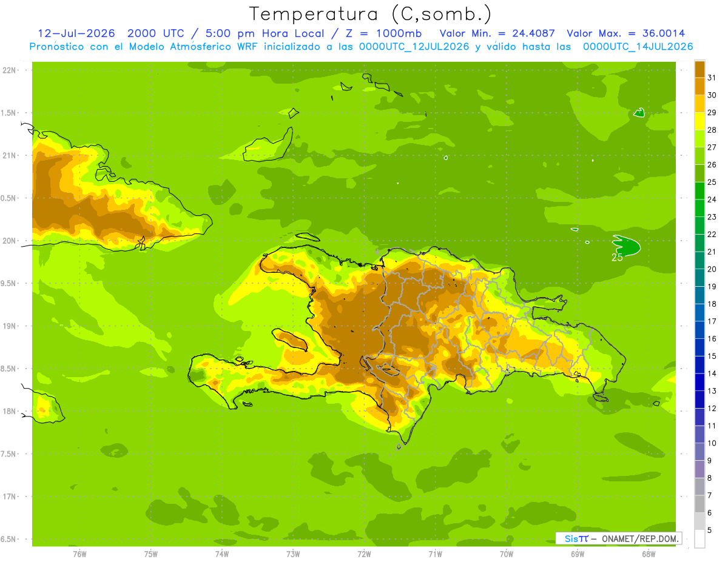This screenshot has width=728, height=562.
Task: Click the "75W" longitude label
Action: point(150,554)
